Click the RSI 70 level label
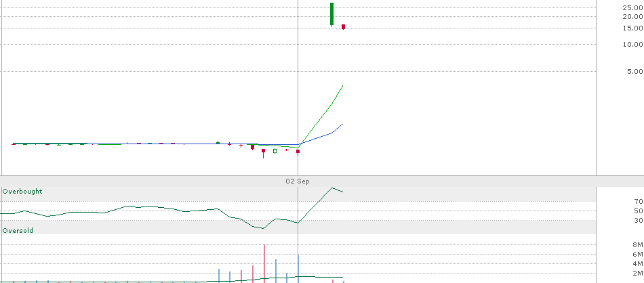Image resolution: width=644 pixels, height=283 pixels. [x=639, y=201]
